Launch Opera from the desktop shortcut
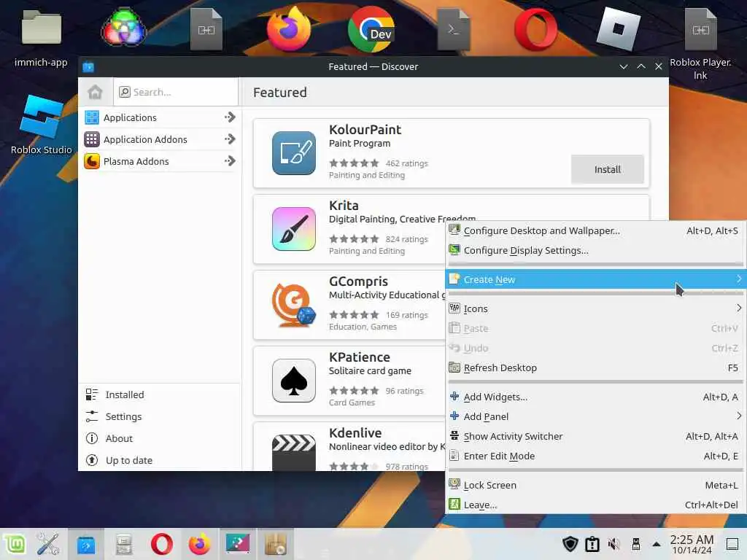The width and height of the screenshot is (747, 560). click(536, 29)
